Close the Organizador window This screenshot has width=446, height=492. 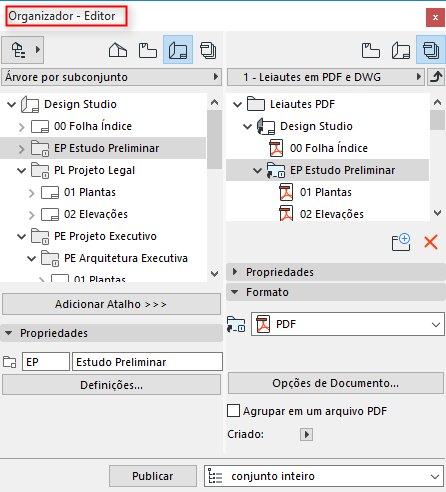click(435, 17)
